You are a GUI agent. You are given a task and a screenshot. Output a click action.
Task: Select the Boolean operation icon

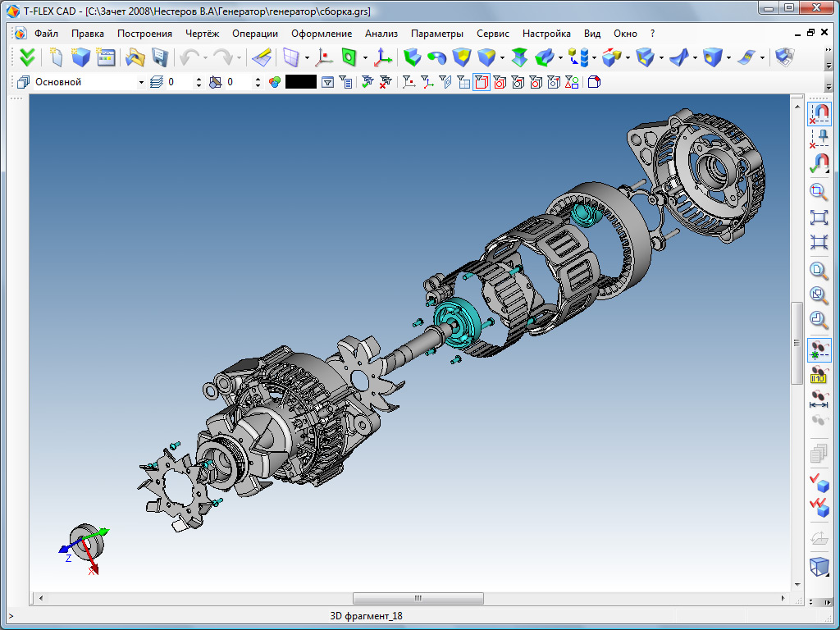click(461, 57)
